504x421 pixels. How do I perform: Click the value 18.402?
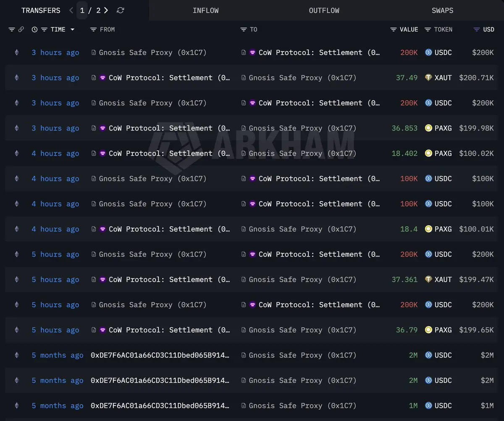[405, 153]
